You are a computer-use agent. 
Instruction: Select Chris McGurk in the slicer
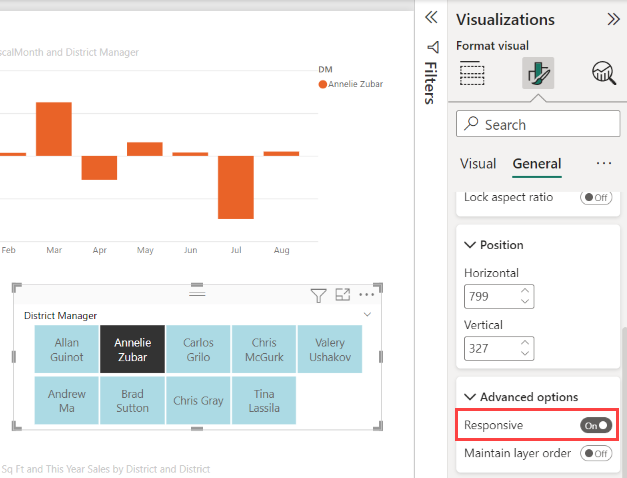coord(264,349)
